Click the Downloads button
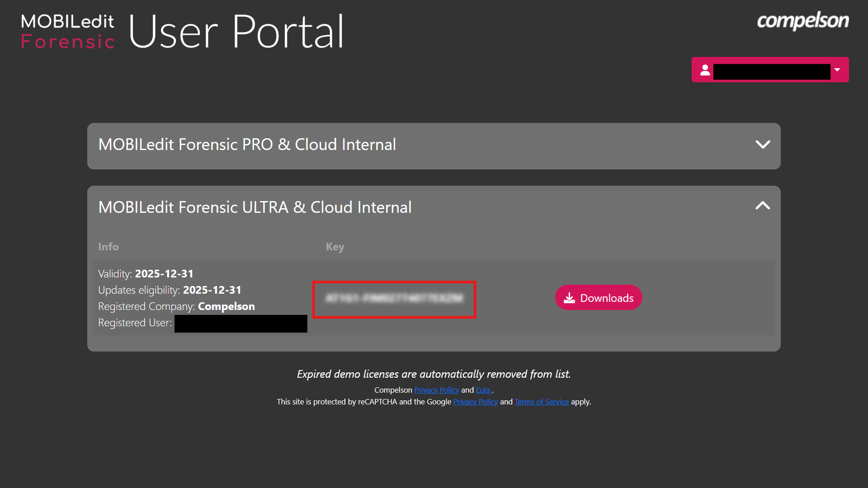 pos(598,297)
